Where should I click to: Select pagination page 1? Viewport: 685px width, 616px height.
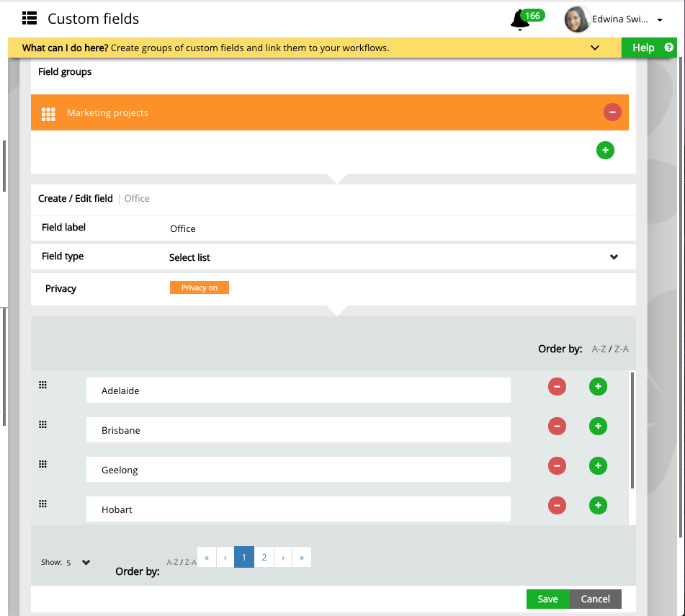(243, 558)
